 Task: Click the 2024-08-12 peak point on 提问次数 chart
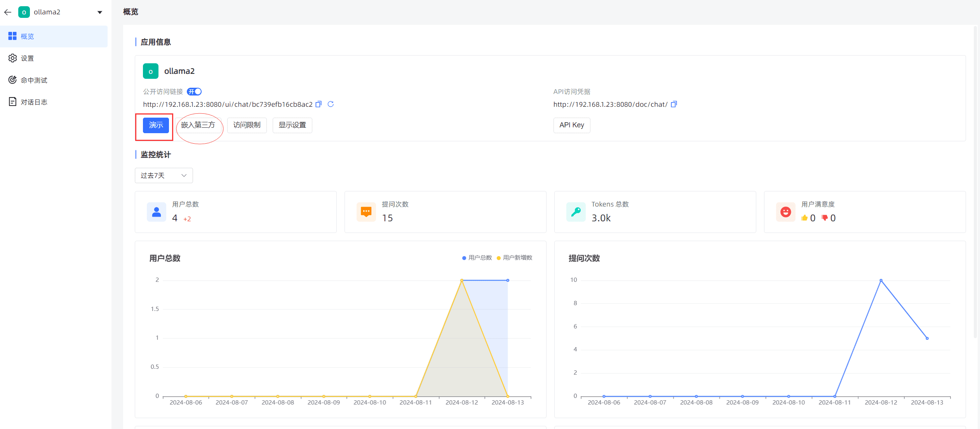[x=881, y=280]
